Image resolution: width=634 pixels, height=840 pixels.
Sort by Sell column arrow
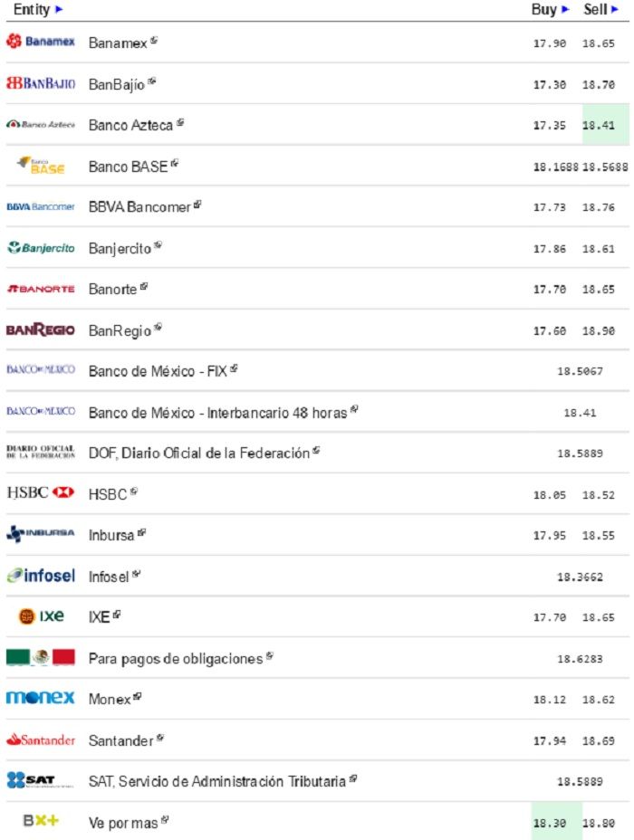point(626,9)
